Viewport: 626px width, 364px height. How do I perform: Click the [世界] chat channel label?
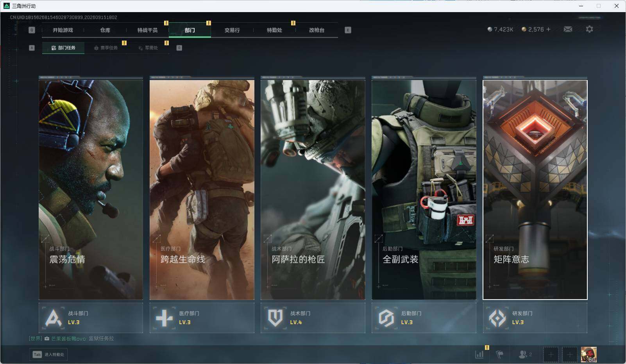pos(35,339)
